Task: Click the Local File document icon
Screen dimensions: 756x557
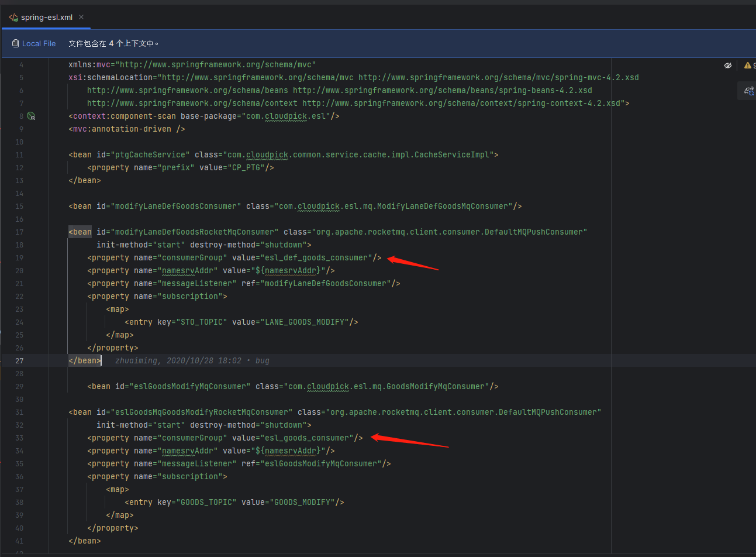Action: [x=16, y=43]
